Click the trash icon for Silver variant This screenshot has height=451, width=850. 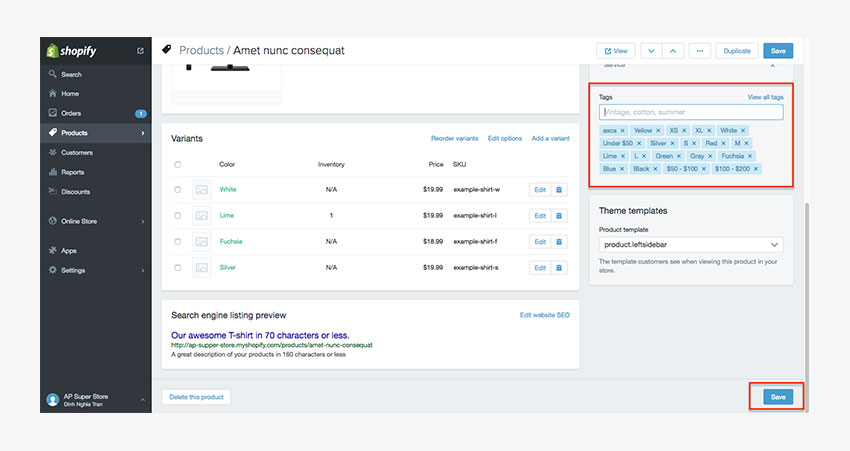tap(560, 268)
